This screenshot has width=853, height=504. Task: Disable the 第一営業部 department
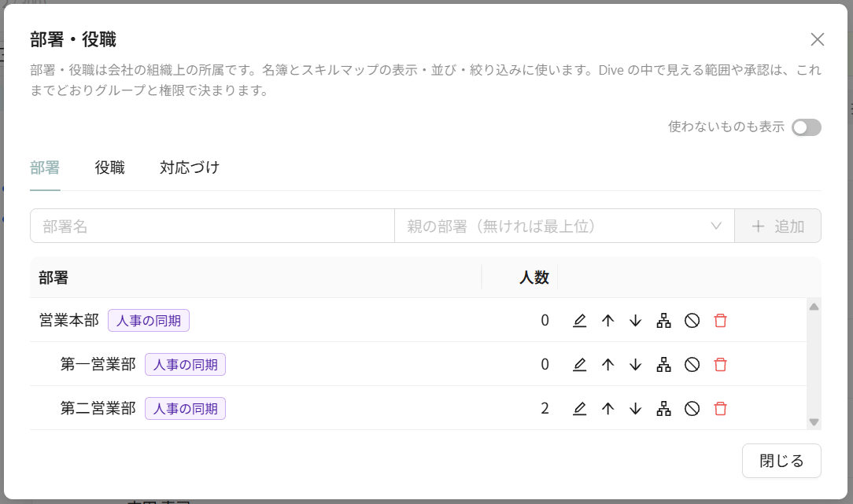click(692, 365)
